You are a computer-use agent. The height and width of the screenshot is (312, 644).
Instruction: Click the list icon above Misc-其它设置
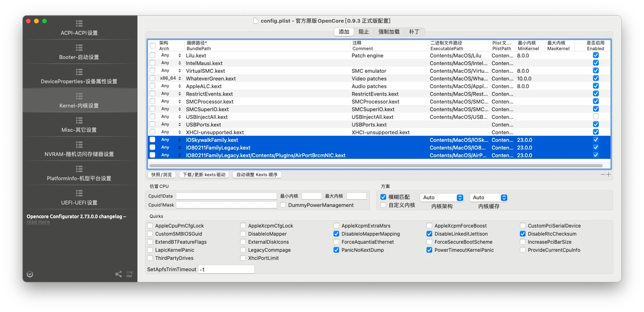tap(79, 120)
